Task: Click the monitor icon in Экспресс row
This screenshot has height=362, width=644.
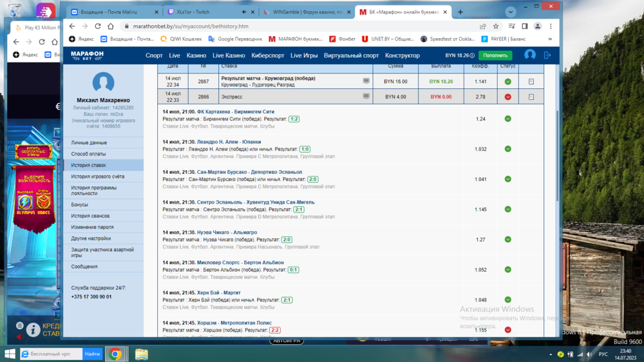Action: 366,97
